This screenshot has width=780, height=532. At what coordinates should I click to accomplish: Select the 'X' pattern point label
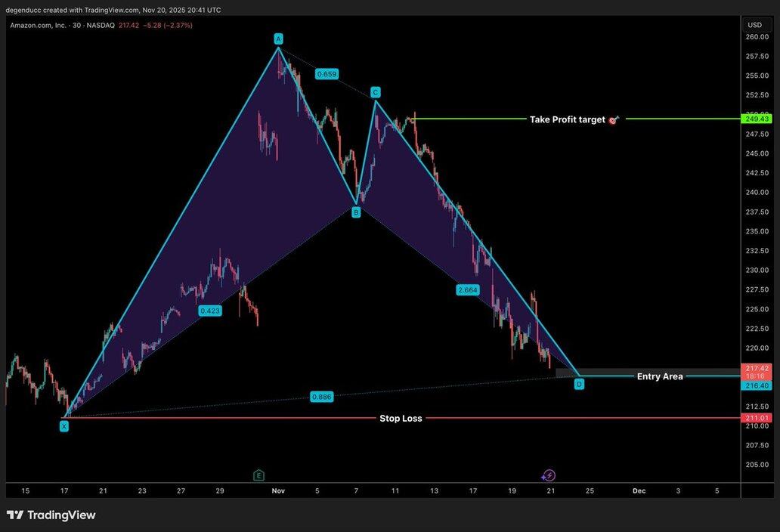click(63, 426)
